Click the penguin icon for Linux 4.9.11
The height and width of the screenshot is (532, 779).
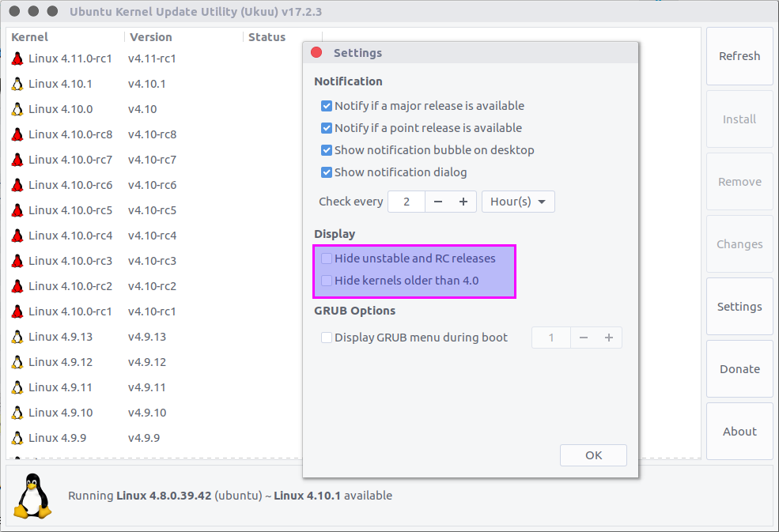coord(17,388)
